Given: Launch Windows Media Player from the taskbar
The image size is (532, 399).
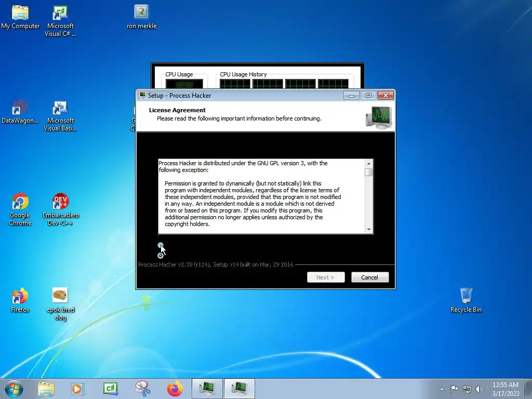Looking at the screenshot, I should coord(77,389).
